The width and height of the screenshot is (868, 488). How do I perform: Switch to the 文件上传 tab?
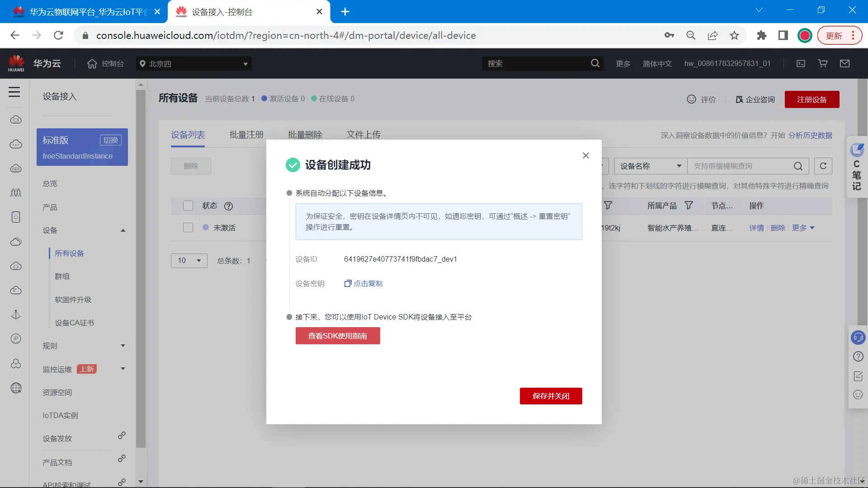pos(363,135)
